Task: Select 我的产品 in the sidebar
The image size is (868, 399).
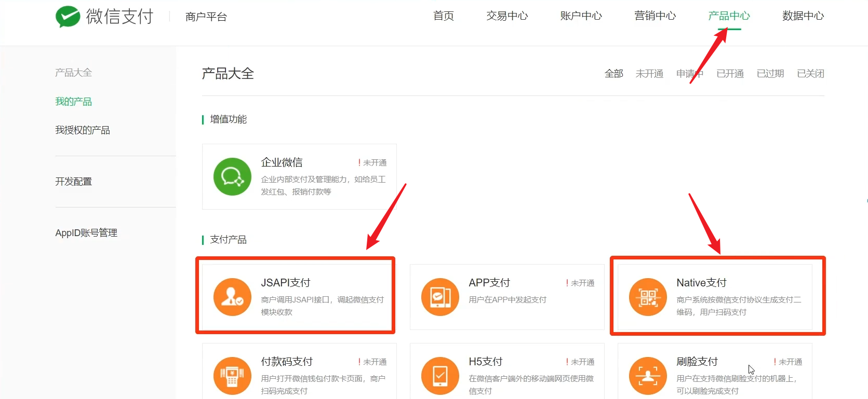Action: (73, 102)
